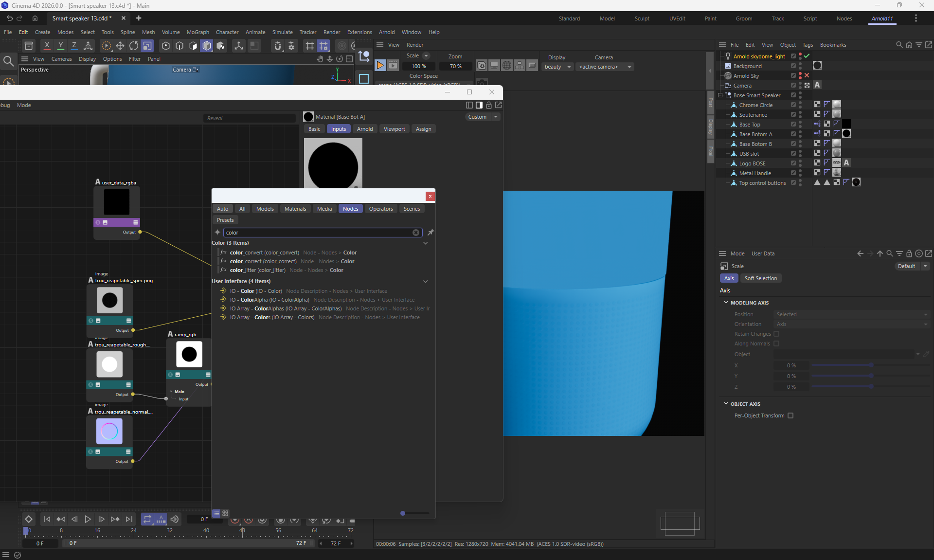Click the Soft Selection button

[x=760, y=278]
